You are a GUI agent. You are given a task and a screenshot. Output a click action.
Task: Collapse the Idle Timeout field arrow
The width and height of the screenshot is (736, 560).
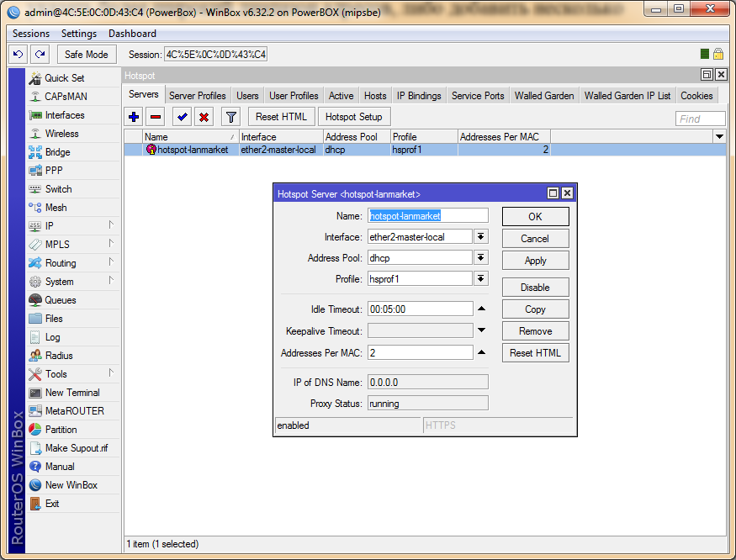tap(481, 309)
